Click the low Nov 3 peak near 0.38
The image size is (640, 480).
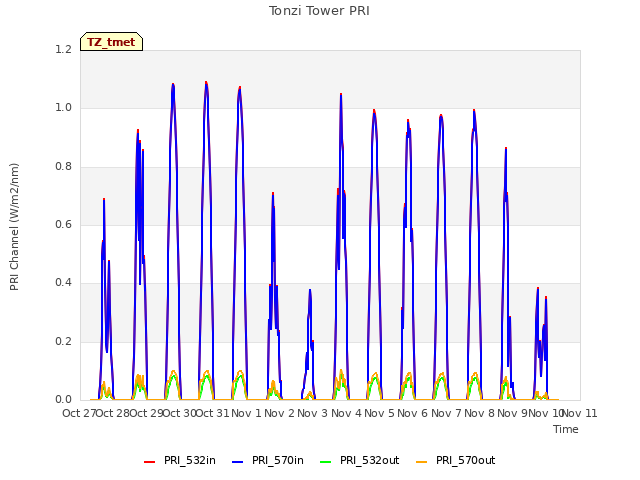[310, 291]
